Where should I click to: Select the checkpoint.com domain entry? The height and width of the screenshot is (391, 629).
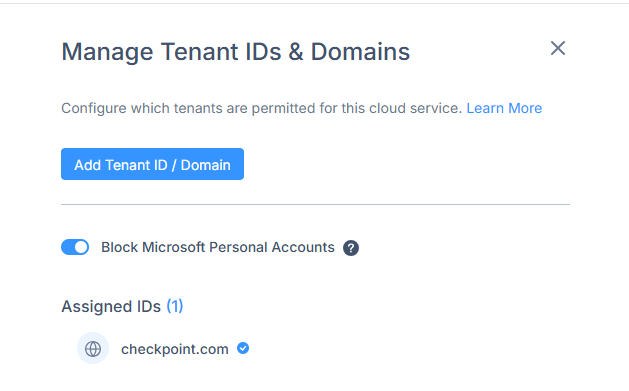tap(175, 349)
